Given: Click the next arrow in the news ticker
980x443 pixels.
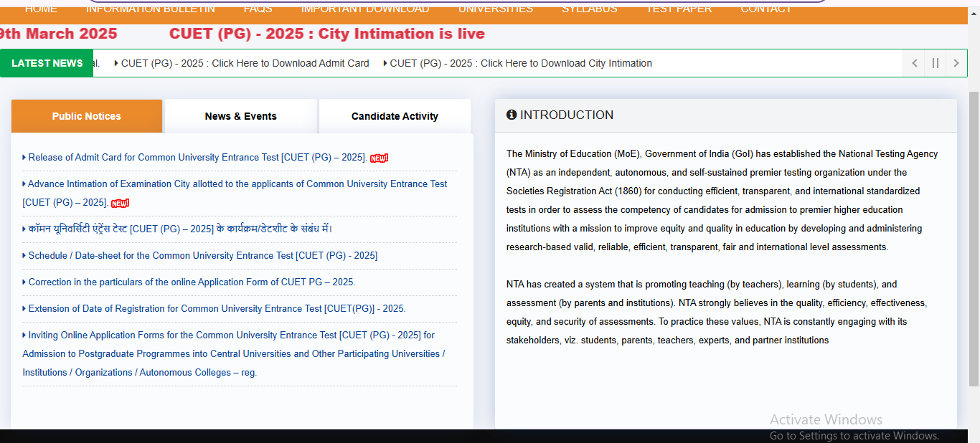Looking at the screenshot, I should point(956,63).
